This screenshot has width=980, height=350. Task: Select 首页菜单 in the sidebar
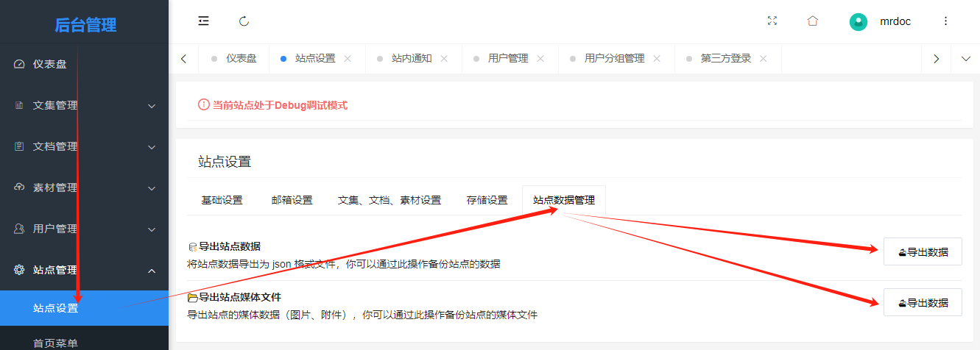pos(55,343)
